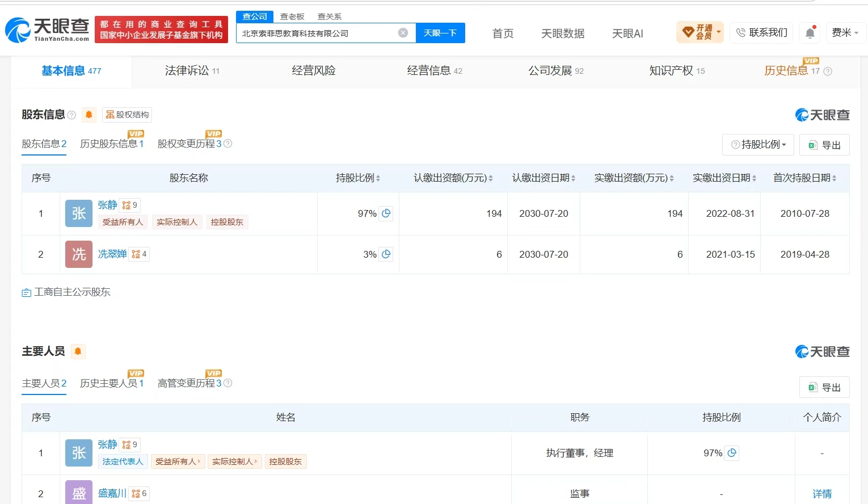Viewport: 868px width, 504px height.
Task: Open 盛嘉川 profile link
Action: pos(112,493)
